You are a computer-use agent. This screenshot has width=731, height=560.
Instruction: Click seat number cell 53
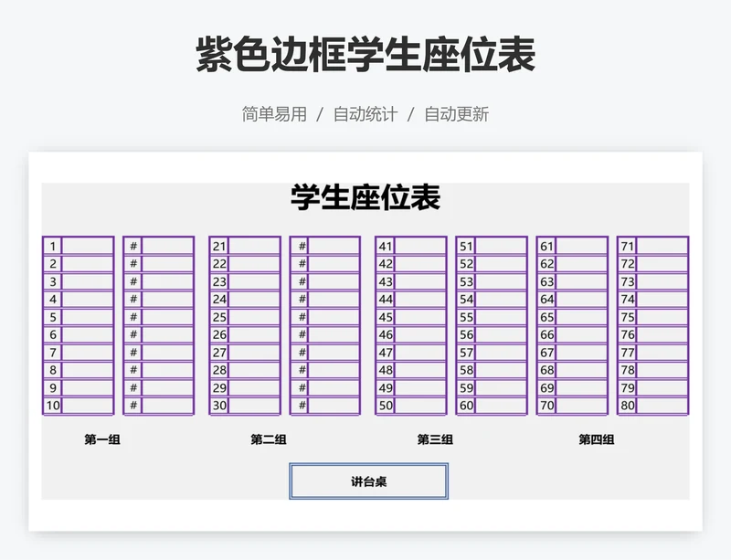466,281
